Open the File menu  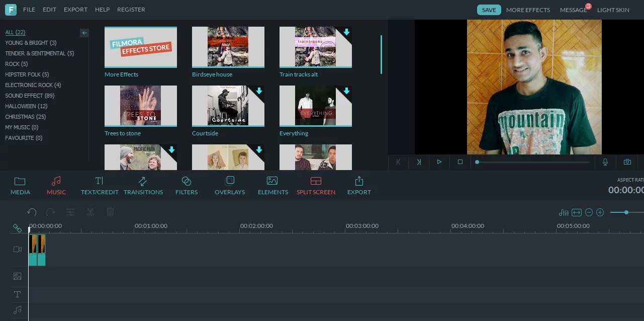coord(29,10)
